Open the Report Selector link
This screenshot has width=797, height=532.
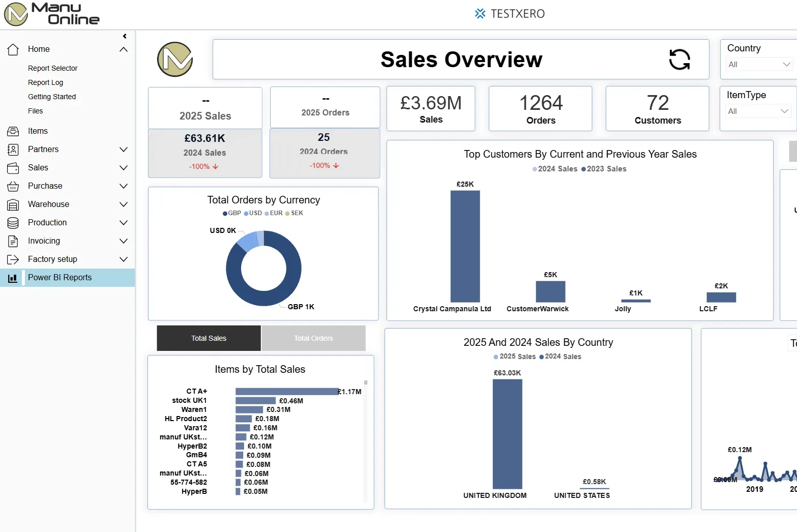(x=52, y=68)
